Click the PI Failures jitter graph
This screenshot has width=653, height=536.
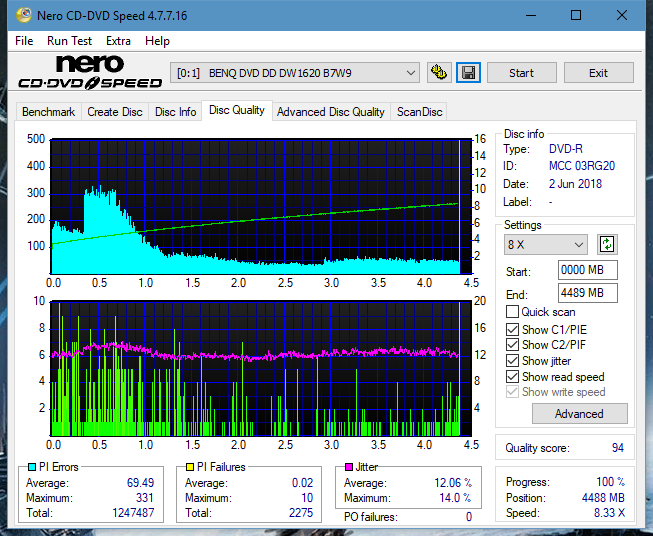pyautogui.click(x=261, y=368)
